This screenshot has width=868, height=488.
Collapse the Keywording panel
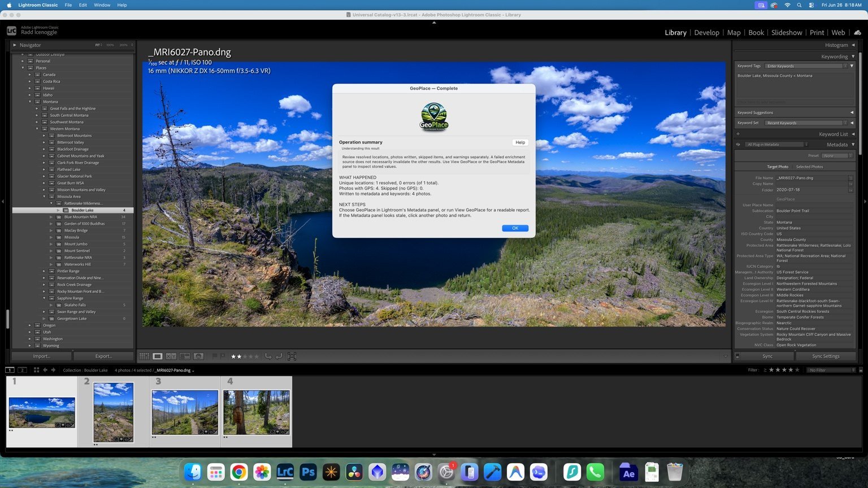point(853,56)
